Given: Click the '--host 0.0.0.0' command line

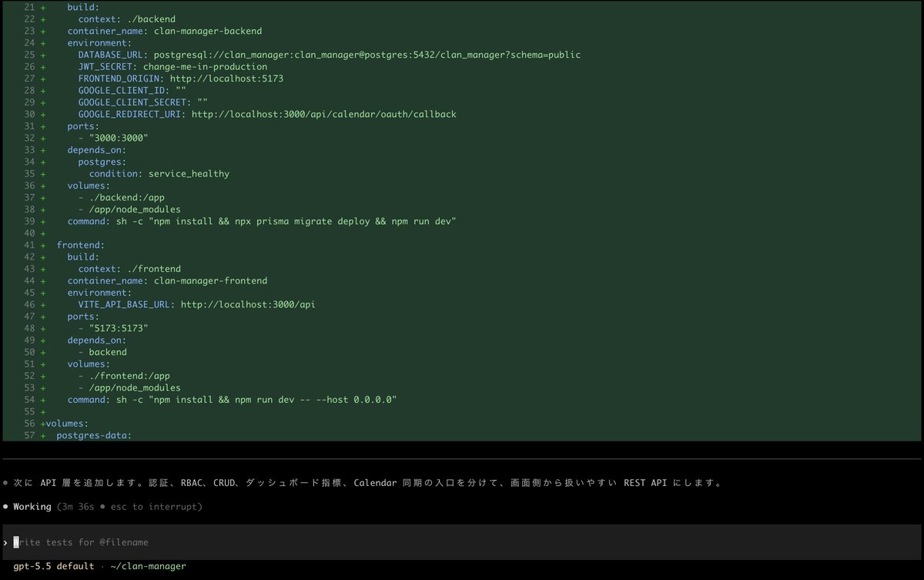Looking at the screenshot, I should click(232, 400).
